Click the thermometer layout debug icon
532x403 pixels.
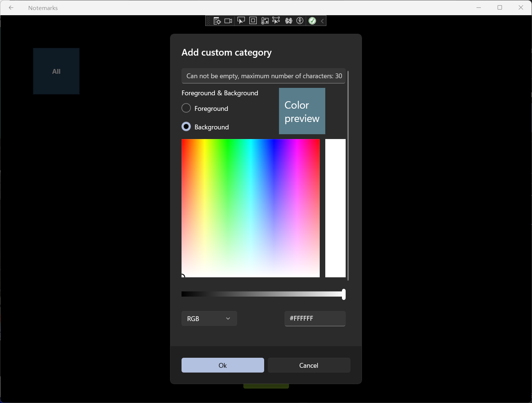click(265, 21)
